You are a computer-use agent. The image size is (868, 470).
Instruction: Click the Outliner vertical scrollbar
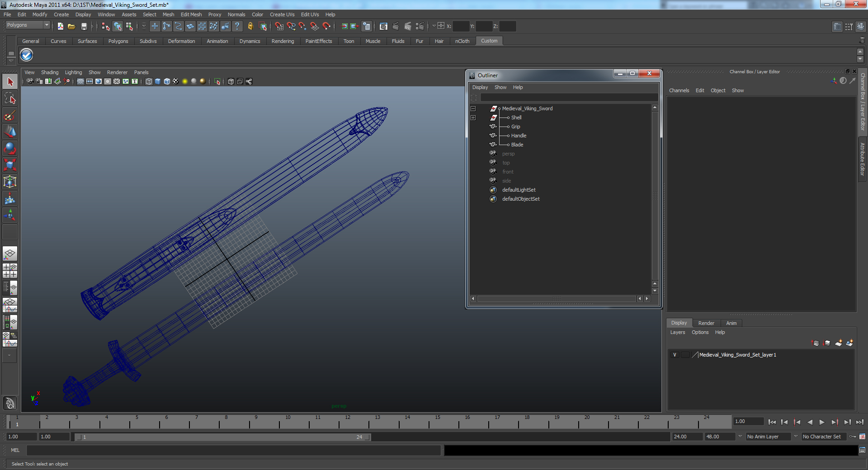coord(655,196)
